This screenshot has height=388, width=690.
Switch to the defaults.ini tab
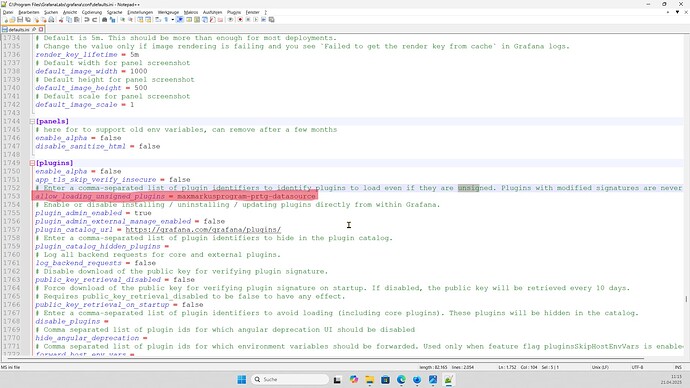[x=19, y=29]
